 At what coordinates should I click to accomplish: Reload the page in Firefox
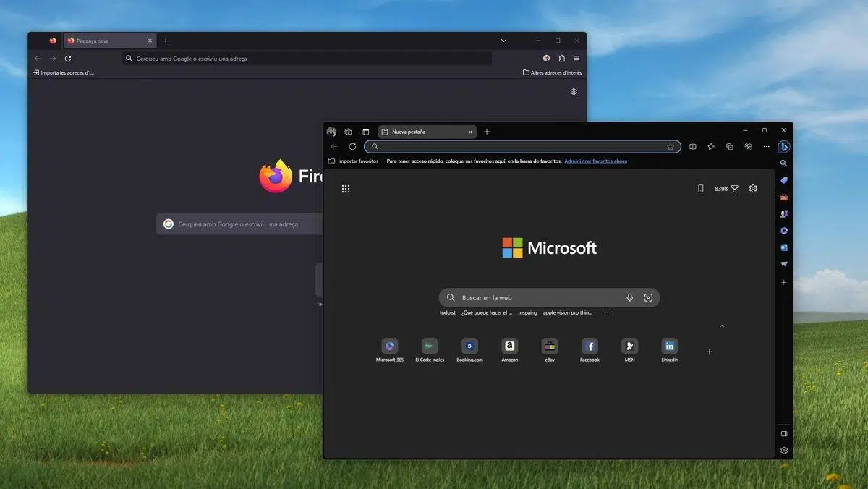tap(68, 58)
